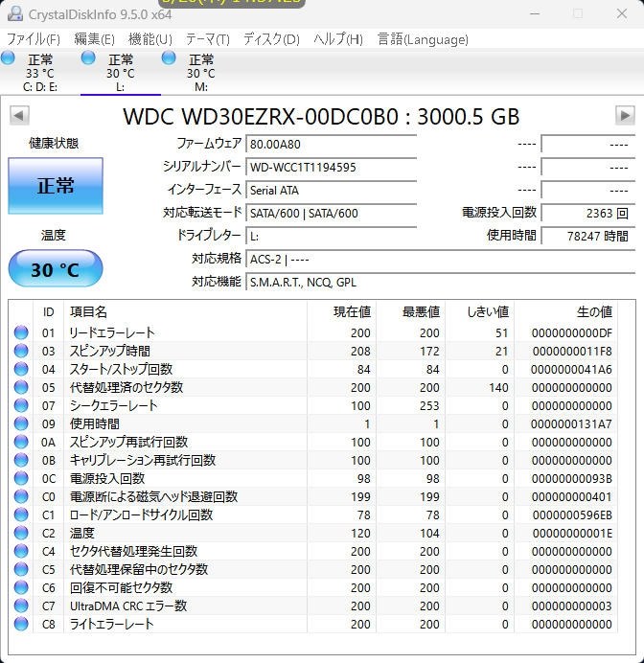Open the 編集(E) menu
The image size is (644, 663).
click(94, 39)
